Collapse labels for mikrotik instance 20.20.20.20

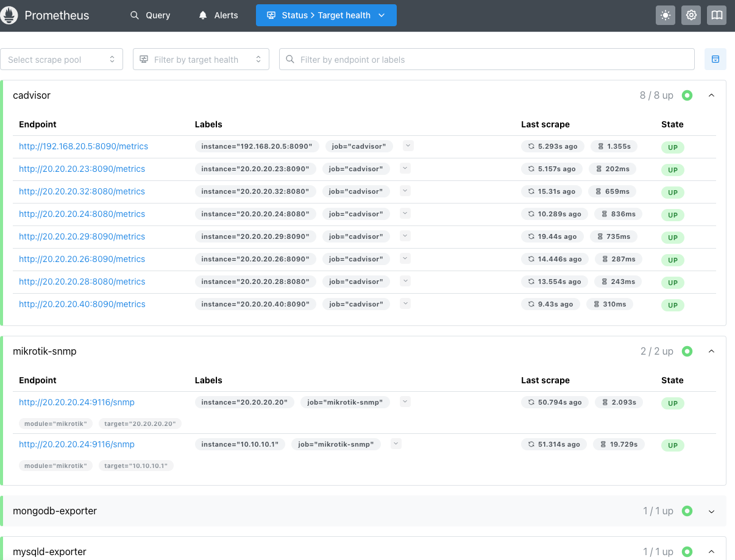tap(405, 402)
